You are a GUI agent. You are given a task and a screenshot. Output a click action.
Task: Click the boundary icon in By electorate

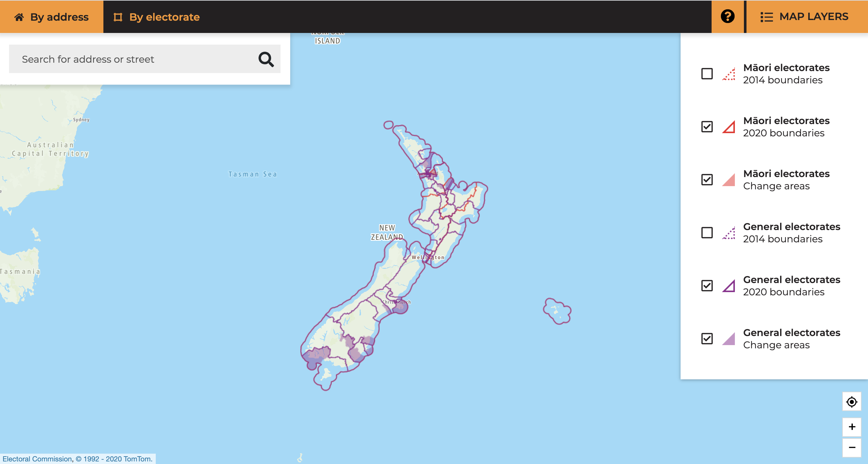(x=118, y=17)
